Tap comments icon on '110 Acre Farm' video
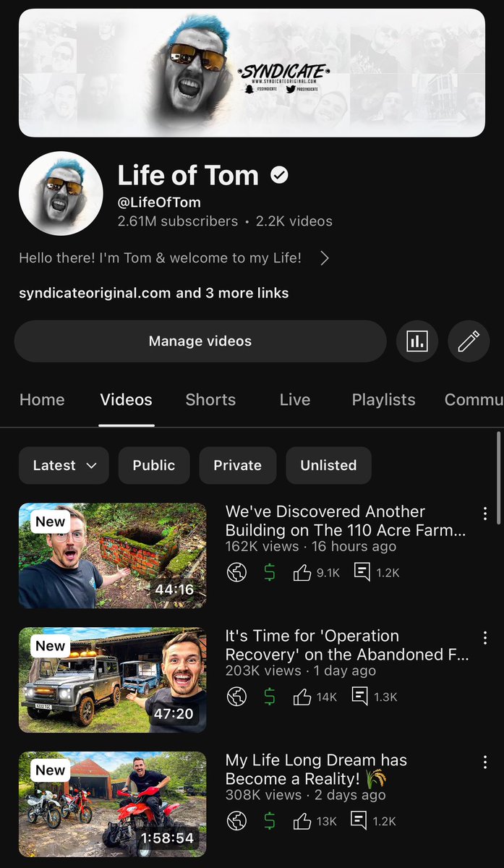504x868 pixels. (x=362, y=573)
